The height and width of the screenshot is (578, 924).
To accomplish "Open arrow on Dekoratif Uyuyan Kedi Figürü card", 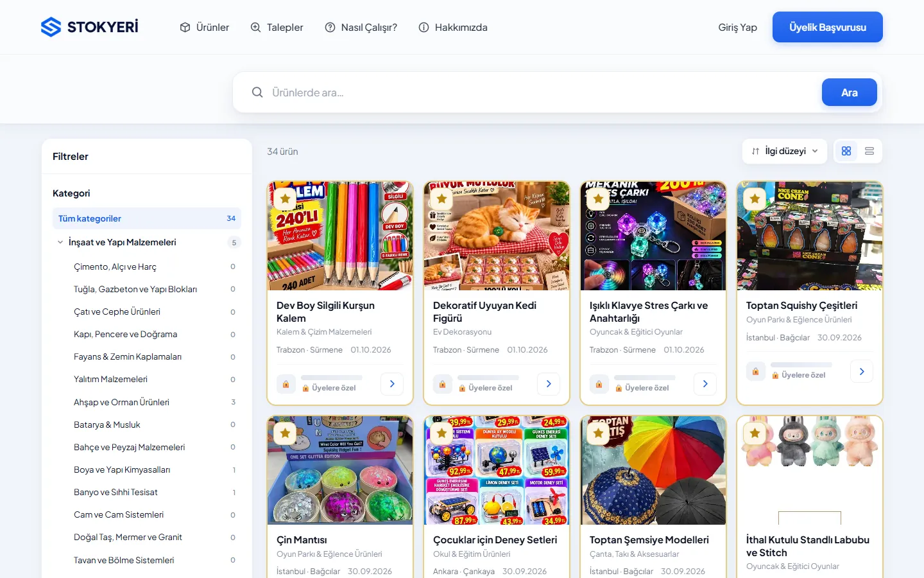I will (549, 384).
